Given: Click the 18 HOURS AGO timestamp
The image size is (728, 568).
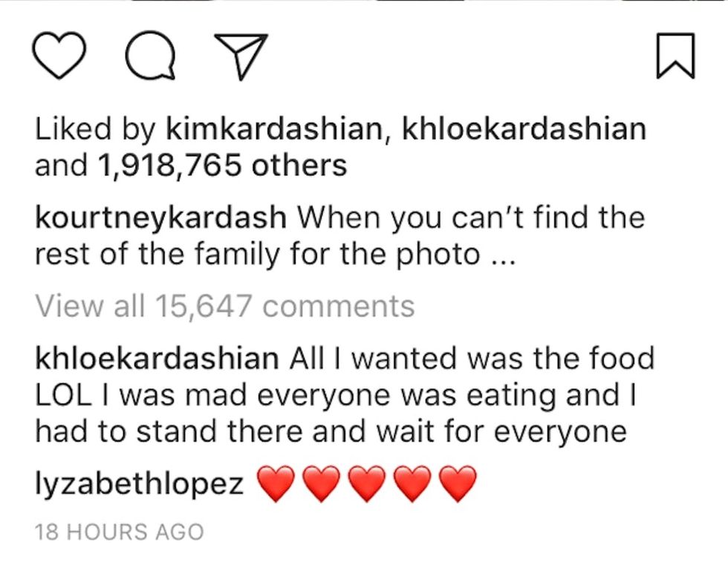Looking at the screenshot, I should [119, 532].
